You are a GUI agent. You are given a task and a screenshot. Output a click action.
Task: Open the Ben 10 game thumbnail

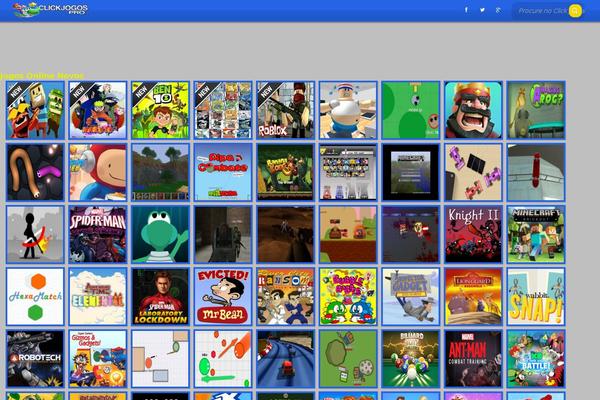click(160, 110)
